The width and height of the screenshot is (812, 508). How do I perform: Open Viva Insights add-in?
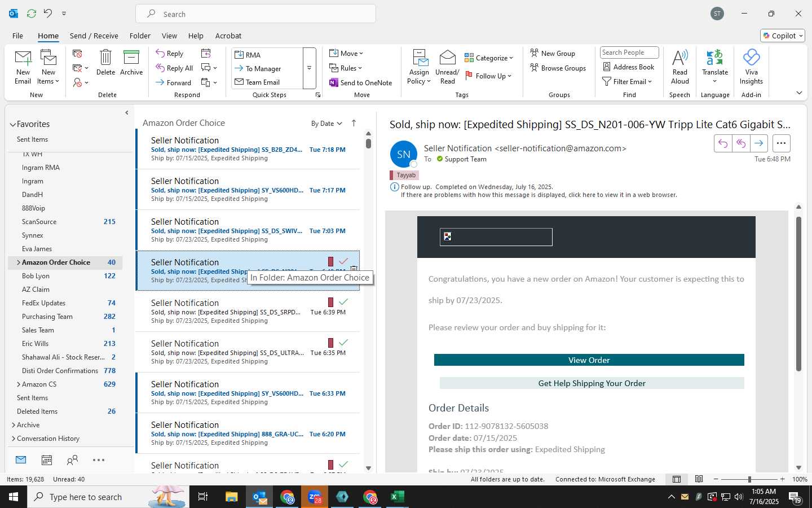point(751,67)
